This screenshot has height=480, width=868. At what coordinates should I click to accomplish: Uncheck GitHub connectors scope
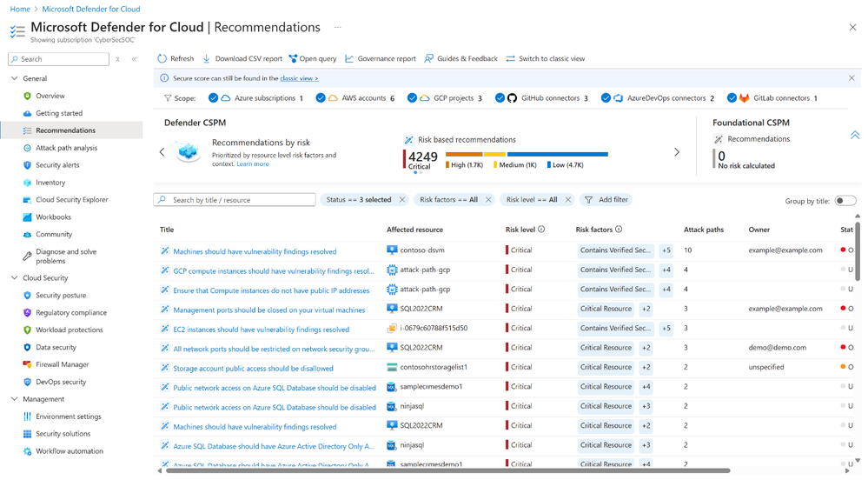[x=500, y=98]
